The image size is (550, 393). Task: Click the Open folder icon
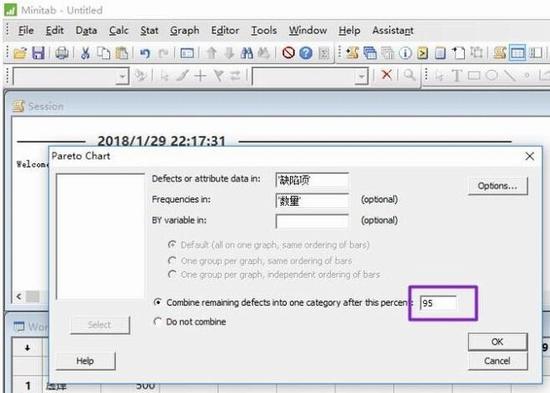20,53
